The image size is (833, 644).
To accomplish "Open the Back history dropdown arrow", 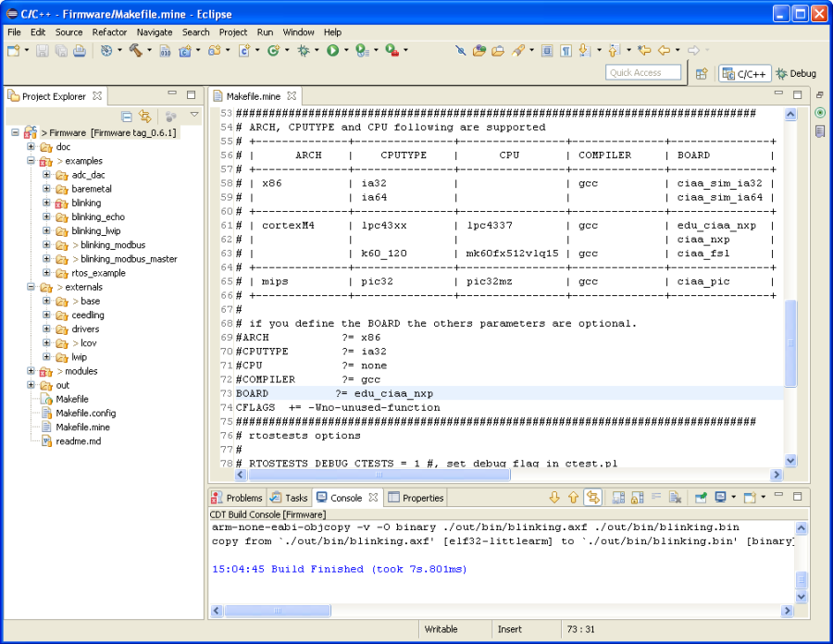I will [x=678, y=51].
